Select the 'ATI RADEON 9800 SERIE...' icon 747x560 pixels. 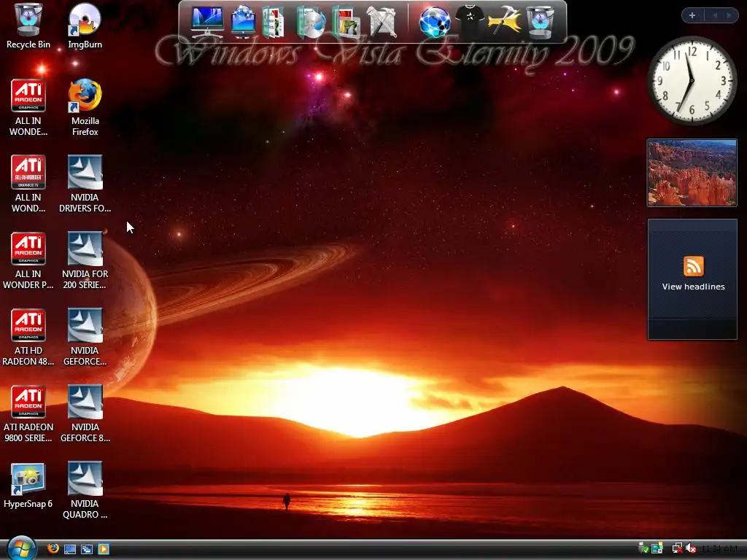pyautogui.click(x=28, y=414)
